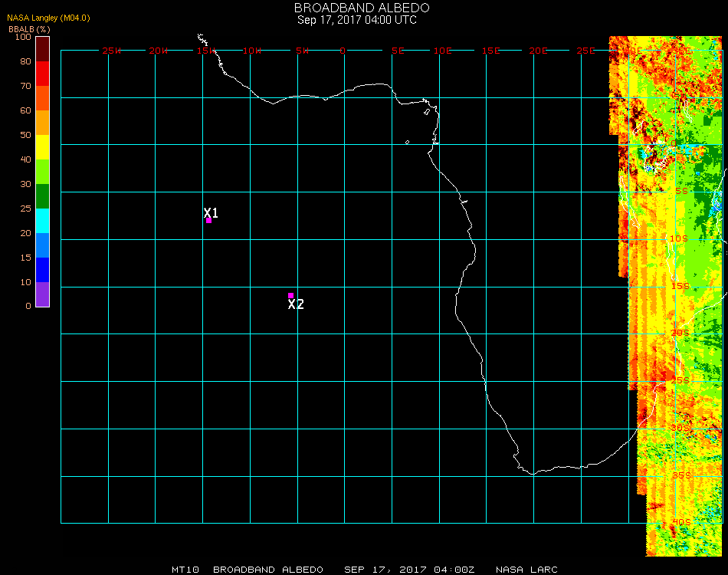Click 'Sep 17, 2017 04:00 UTC' subtitle
Screen dimensions: 728x575
[357, 20]
